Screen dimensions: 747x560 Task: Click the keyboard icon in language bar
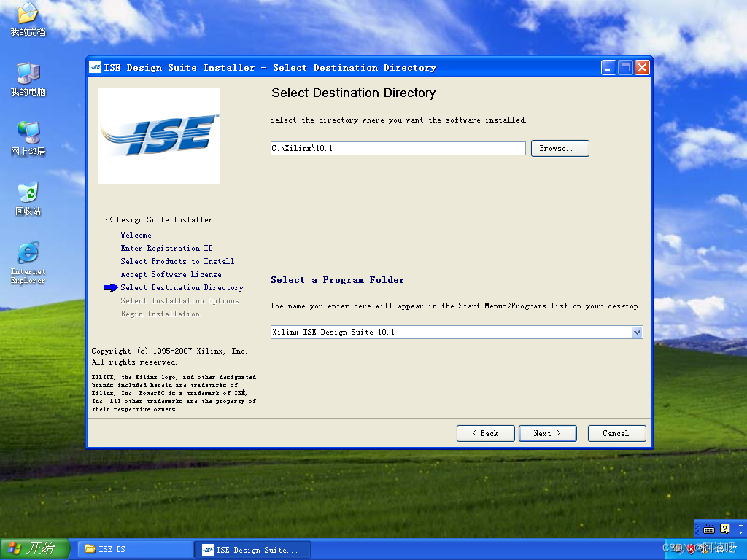pos(709,529)
